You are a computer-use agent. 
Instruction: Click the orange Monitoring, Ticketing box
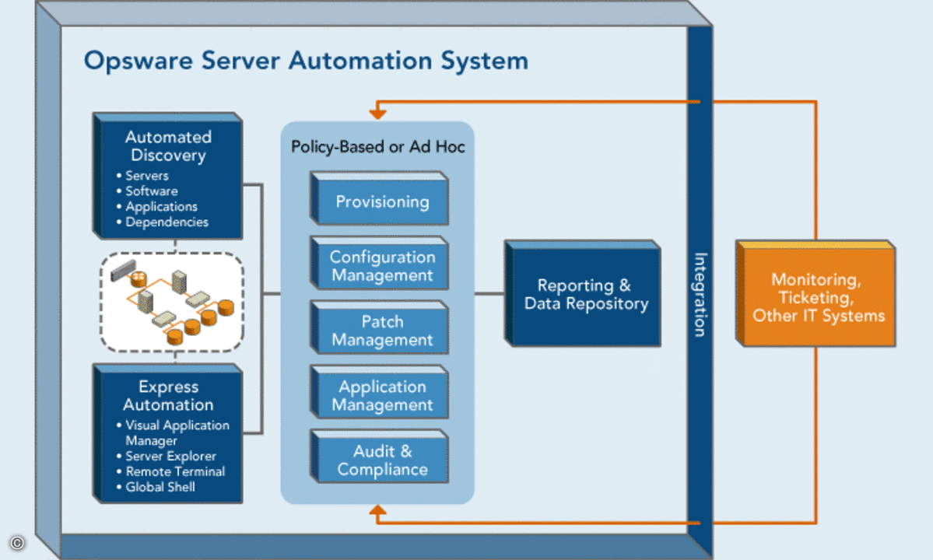[815, 294]
